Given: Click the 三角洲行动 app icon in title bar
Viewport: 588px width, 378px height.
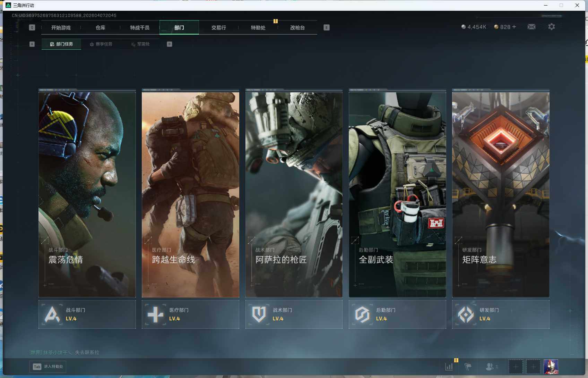Looking at the screenshot, I should [x=8, y=5].
